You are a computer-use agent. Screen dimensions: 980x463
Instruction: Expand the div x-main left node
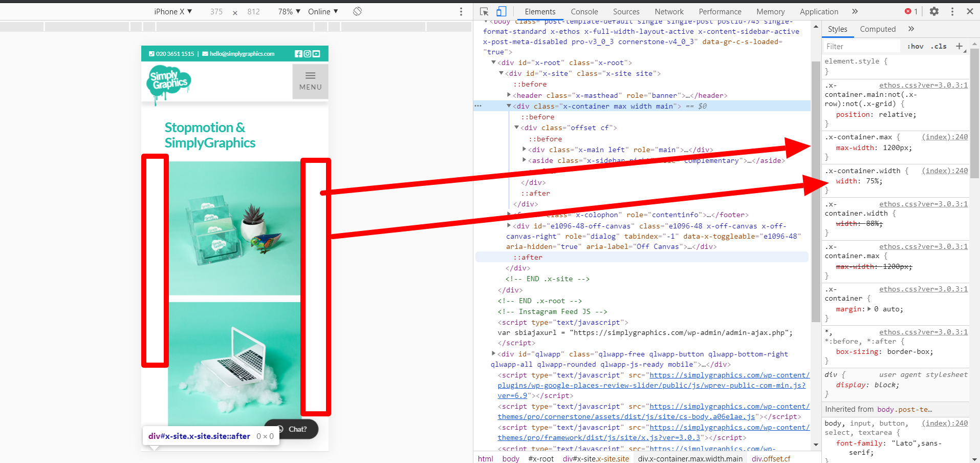click(x=524, y=150)
